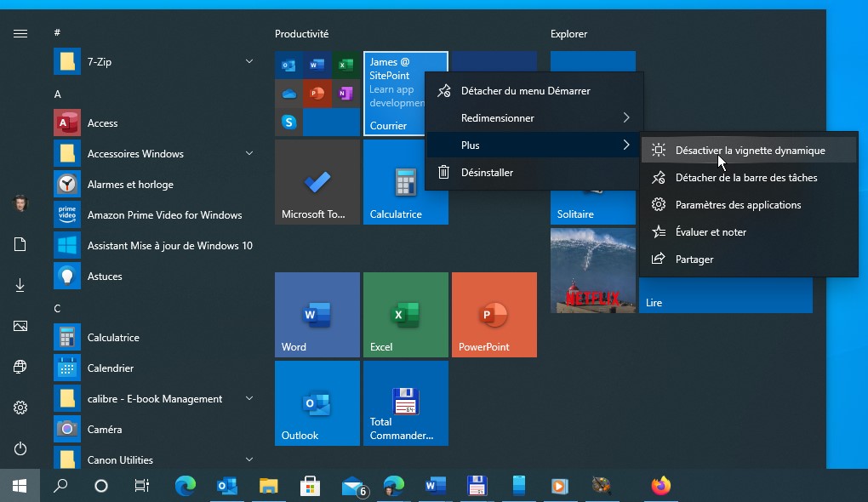Viewport: 868px width, 502px height.
Task: Expand calibre - E-book Management folder
Action: click(249, 399)
